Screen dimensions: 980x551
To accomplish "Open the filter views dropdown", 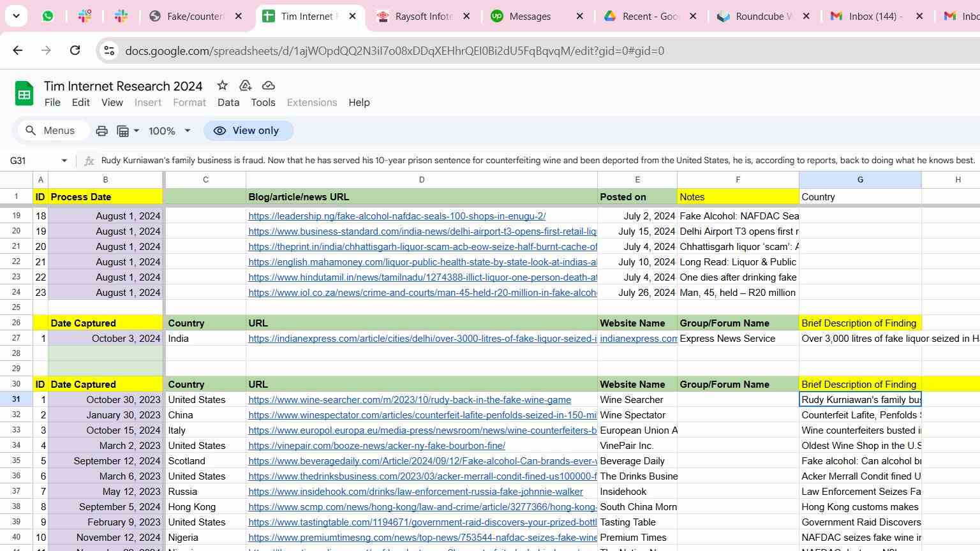I will (x=128, y=131).
